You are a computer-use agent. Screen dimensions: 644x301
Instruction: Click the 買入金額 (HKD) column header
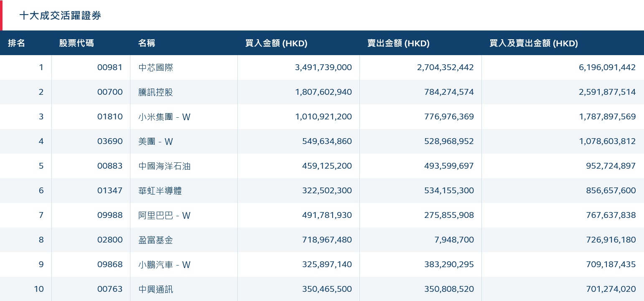click(x=276, y=43)
